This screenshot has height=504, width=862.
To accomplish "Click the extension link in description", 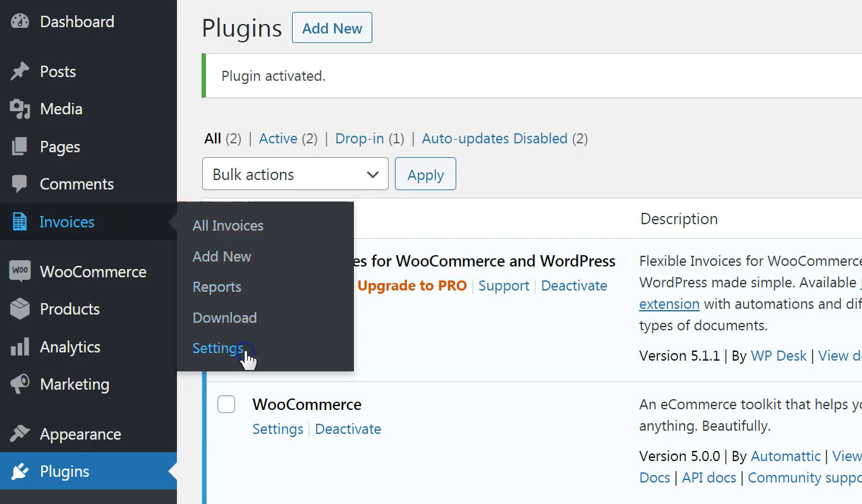I will point(669,304).
